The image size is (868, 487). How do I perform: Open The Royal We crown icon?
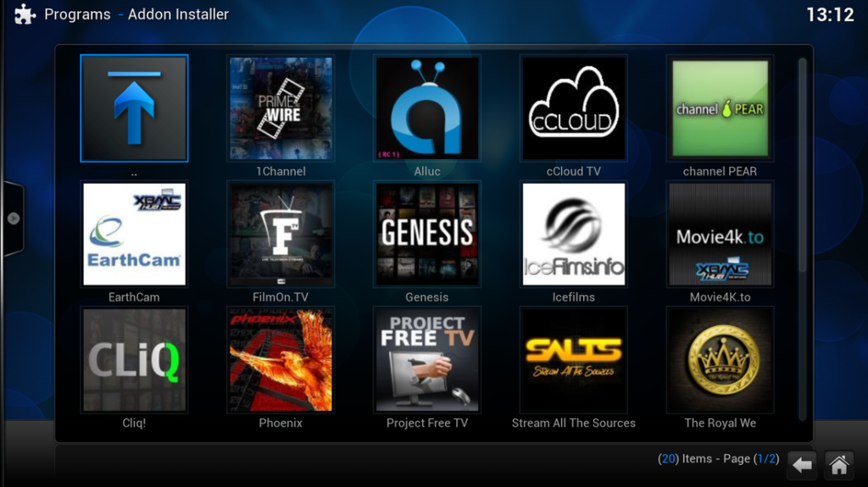point(720,360)
